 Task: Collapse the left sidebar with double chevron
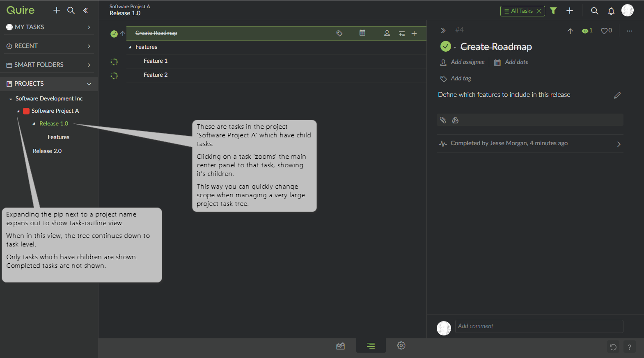pos(85,10)
